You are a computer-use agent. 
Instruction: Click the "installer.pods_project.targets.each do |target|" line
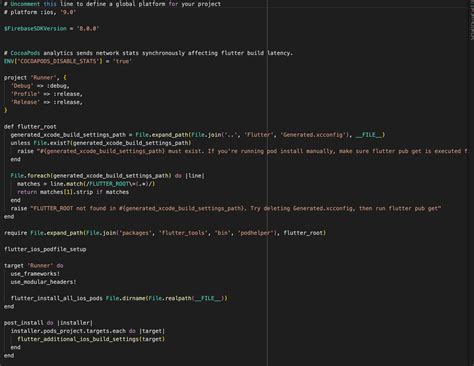coord(88,331)
